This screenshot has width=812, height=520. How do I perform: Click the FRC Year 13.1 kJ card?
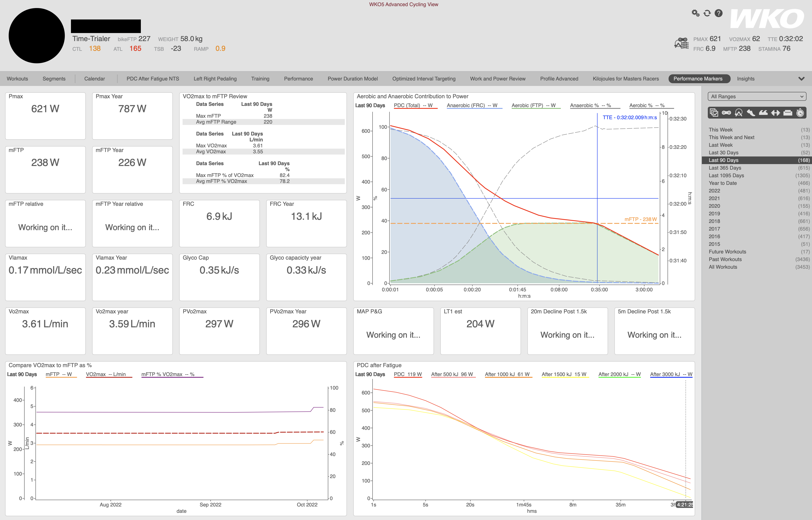pyautogui.click(x=306, y=224)
